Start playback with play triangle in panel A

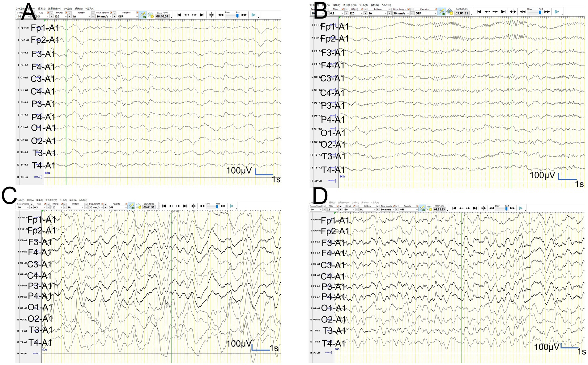pos(254,15)
